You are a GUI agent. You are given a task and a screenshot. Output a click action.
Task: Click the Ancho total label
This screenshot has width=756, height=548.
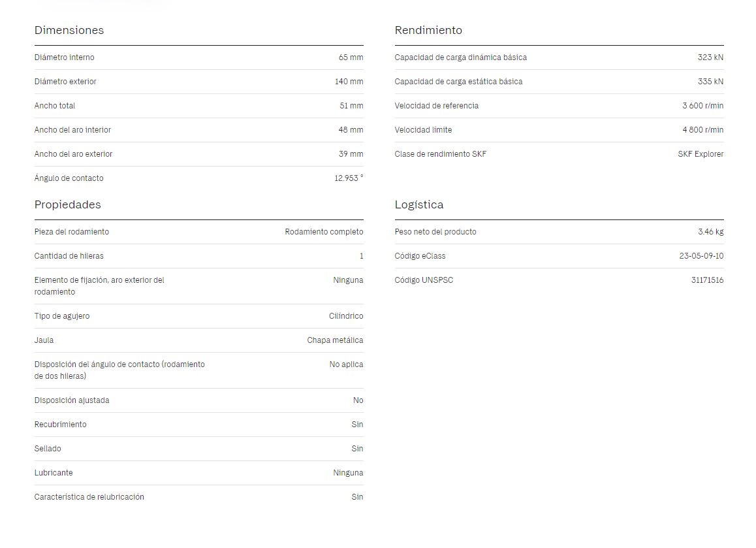(x=54, y=106)
